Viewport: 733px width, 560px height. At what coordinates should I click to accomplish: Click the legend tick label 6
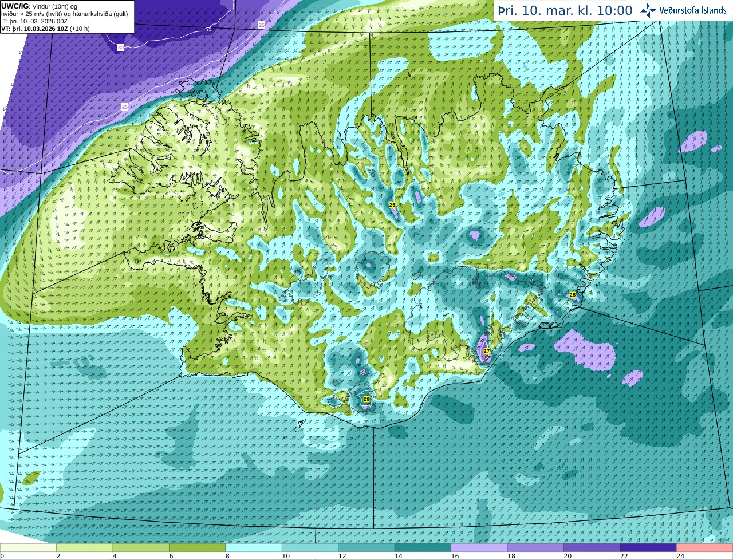(171, 556)
